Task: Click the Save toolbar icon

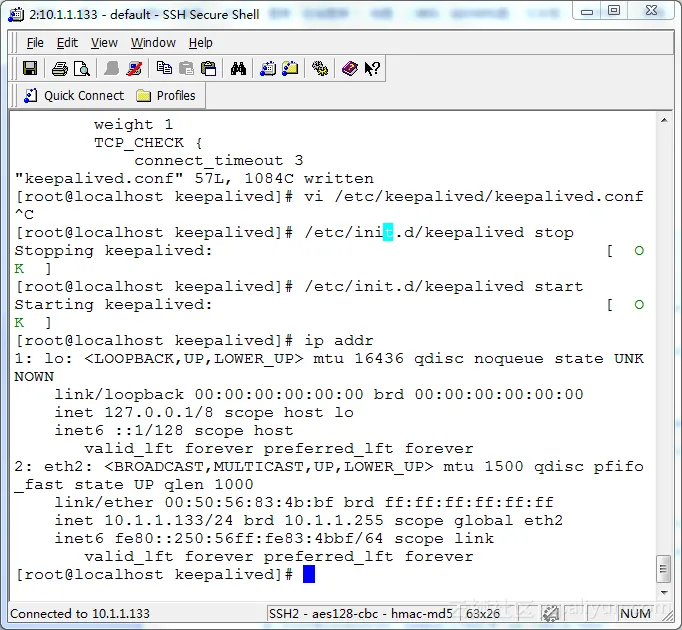Action: pyautogui.click(x=30, y=68)
